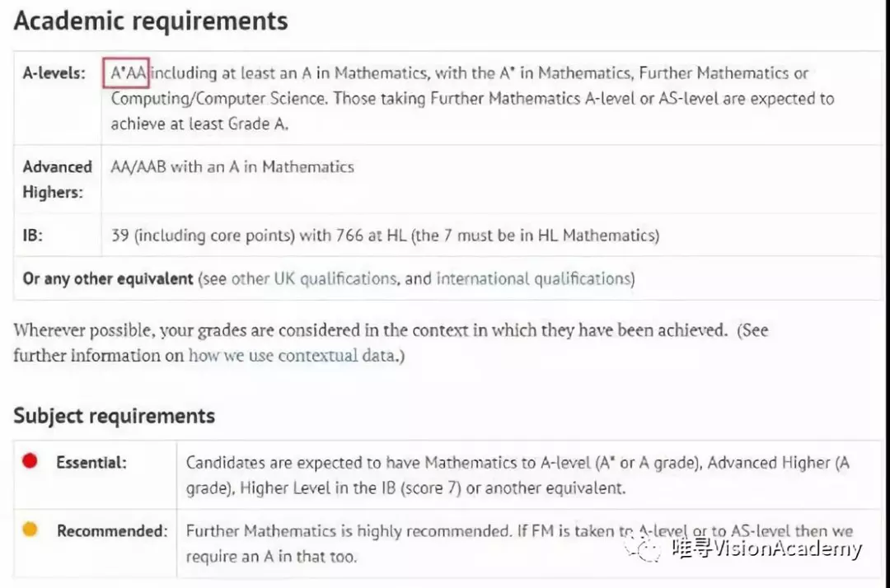Click the 'Further Mathematics is highly recommended' sentence
This screenshot has height=588, width=890.
349,531
